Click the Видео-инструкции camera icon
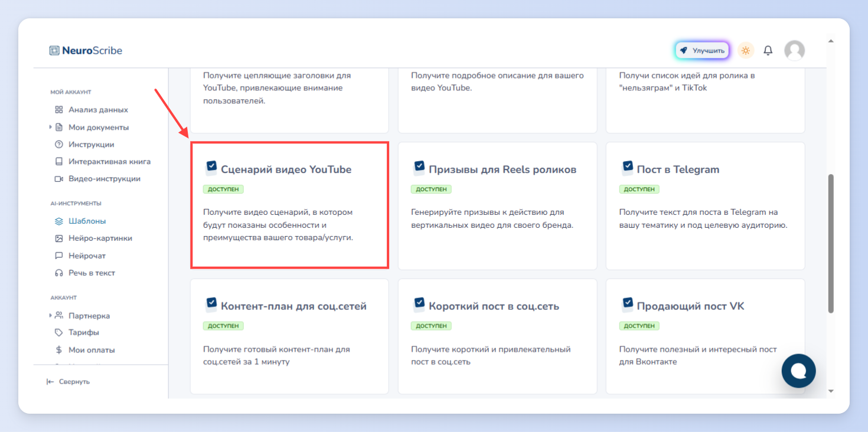The height and width of the screenshot is (432, 868). coord(58,178)
